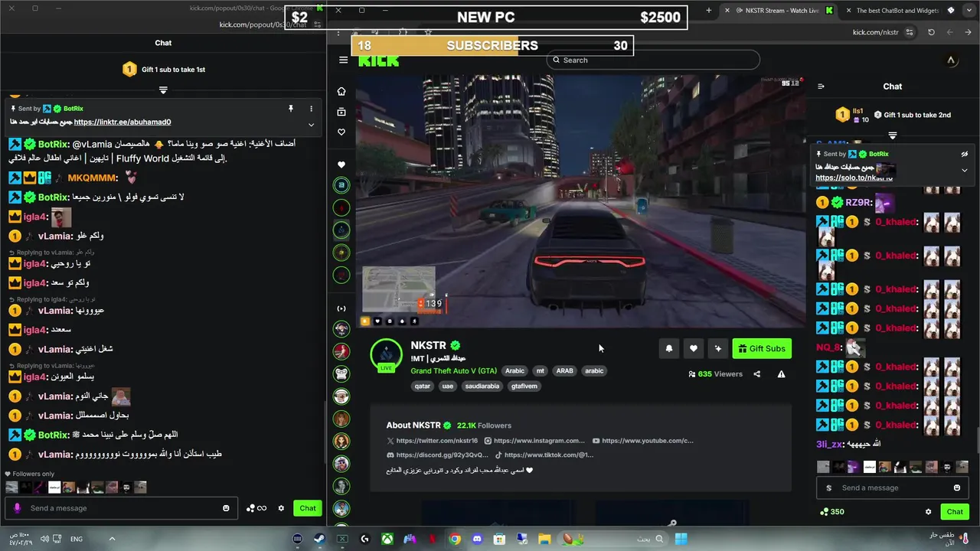Click the gtafivem tag
This screenshot has width=980, height=551.
point(524,386)
